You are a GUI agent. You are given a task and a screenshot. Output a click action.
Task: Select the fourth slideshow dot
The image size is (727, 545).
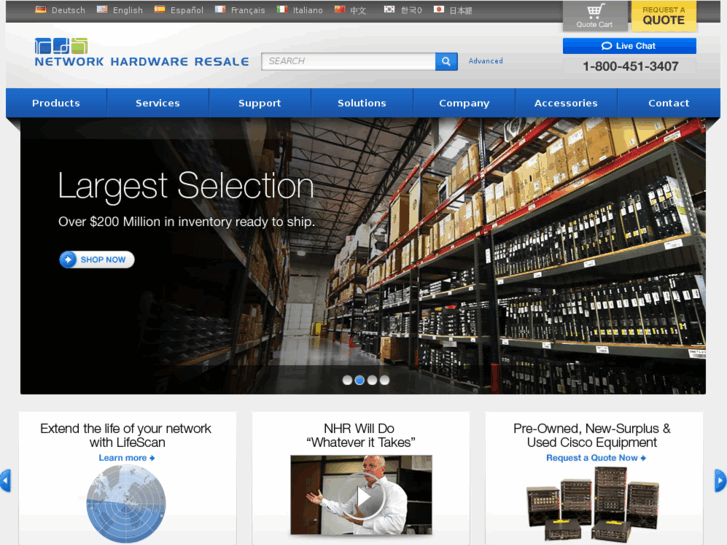point(384,380)
